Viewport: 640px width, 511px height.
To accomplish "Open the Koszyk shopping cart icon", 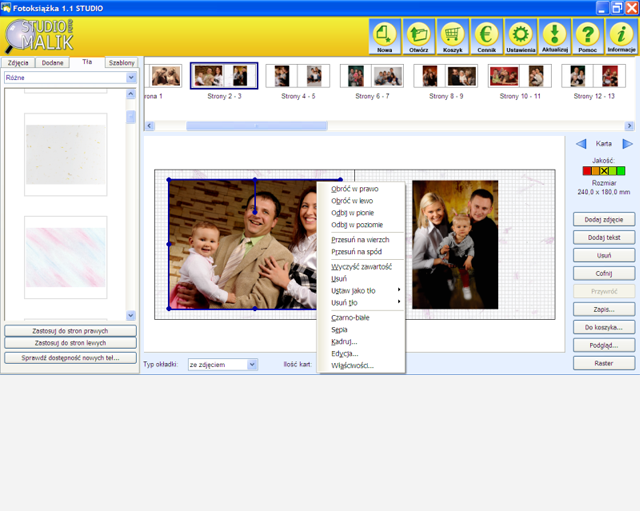I will (x=452, y=35).
